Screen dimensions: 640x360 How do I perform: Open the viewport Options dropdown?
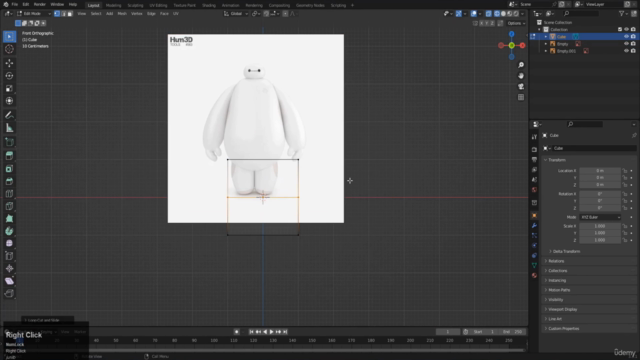pos(516,23)
